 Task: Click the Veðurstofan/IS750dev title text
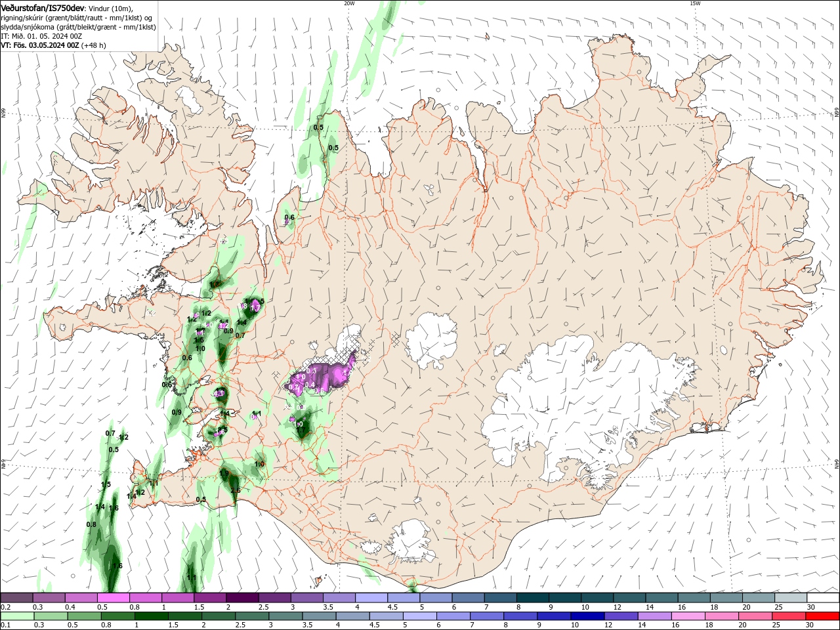click(43, 7)
